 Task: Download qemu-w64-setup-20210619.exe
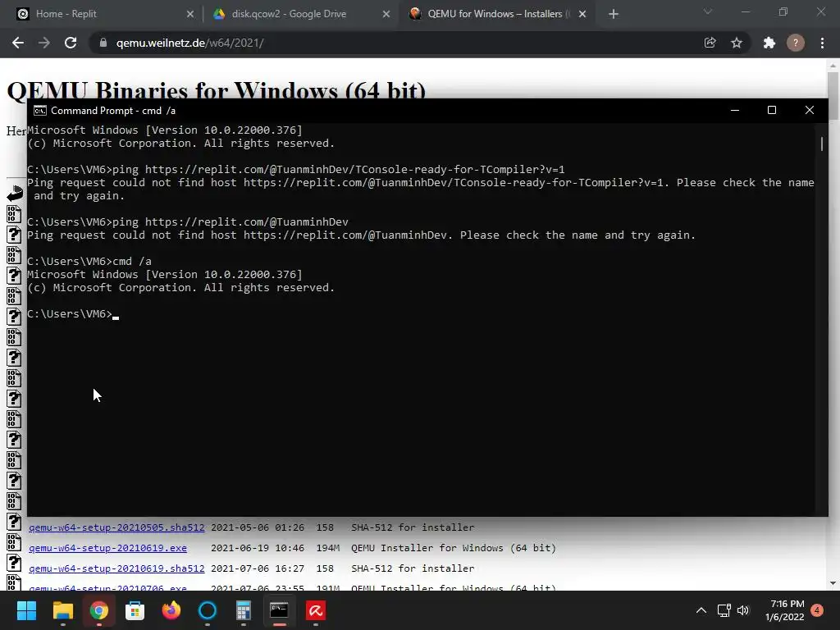tap(107, 548)
